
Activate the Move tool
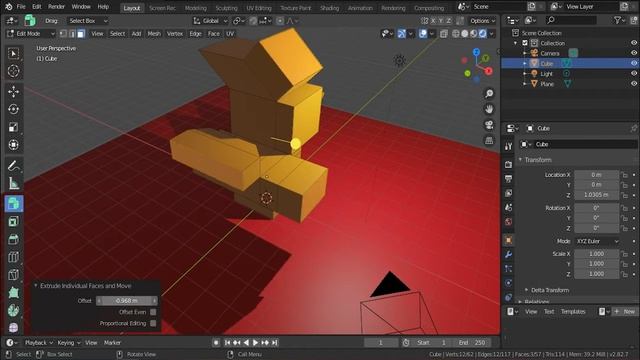point(13,91)
